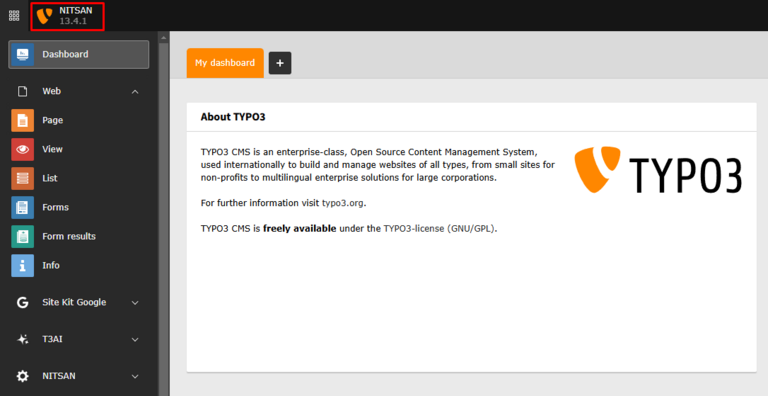Click the NITSAN gear icon
The image size is (768, 396).
[23, 376]
